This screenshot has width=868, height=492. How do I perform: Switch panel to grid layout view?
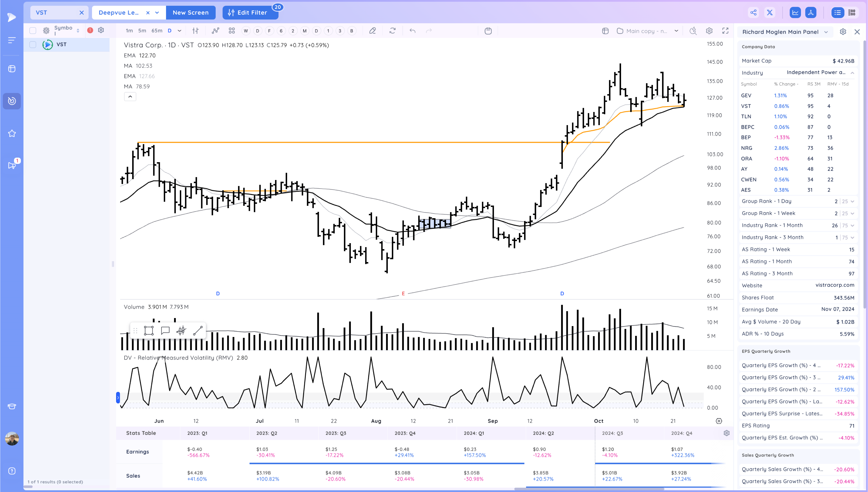852,13
